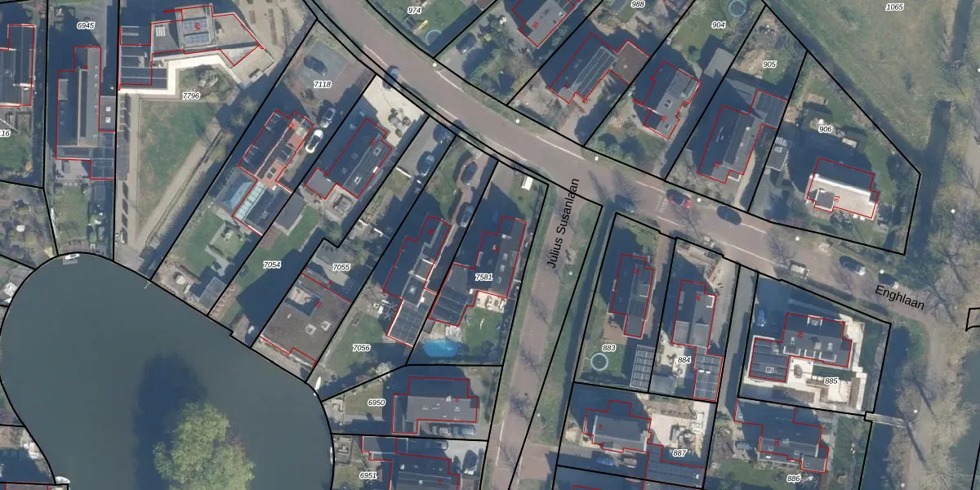This screenshot has height=490, width=980.
Task: Pick parcel 7056 label
Action: click(361, 348)
